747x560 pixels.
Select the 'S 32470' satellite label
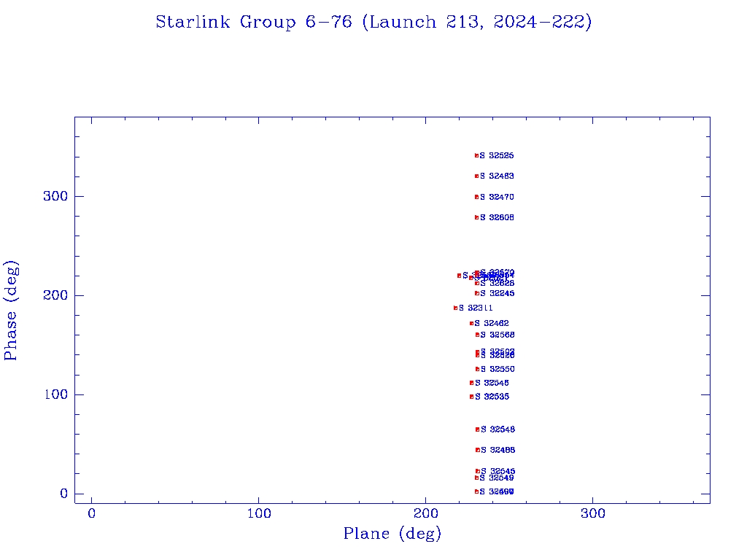coord(497,197)
